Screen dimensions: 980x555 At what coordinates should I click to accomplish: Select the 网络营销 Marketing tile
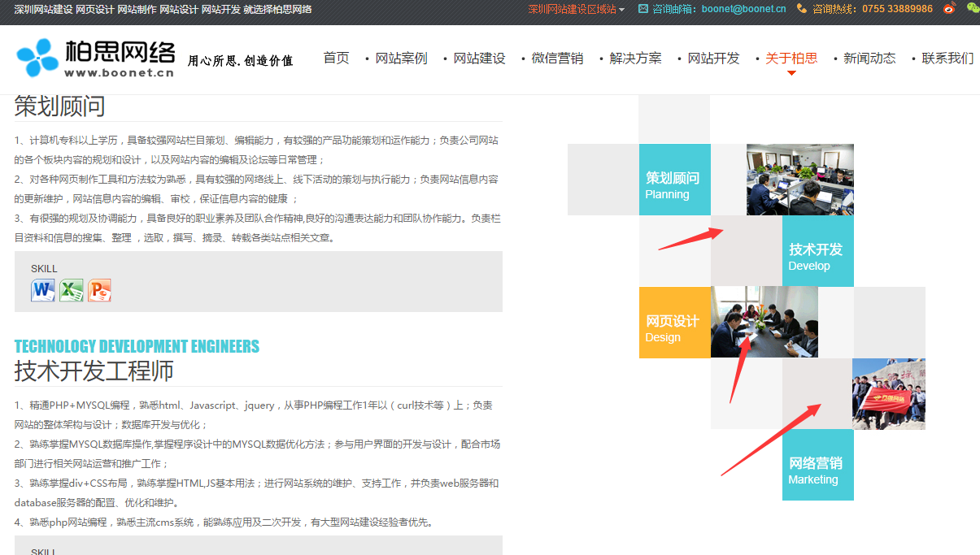[817, 465]
